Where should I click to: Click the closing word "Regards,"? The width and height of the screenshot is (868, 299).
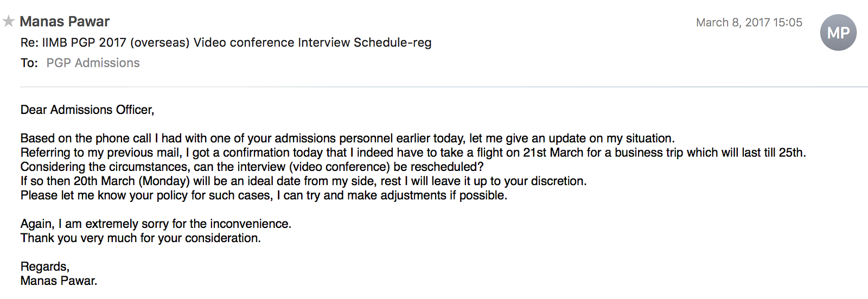(45, 266)
